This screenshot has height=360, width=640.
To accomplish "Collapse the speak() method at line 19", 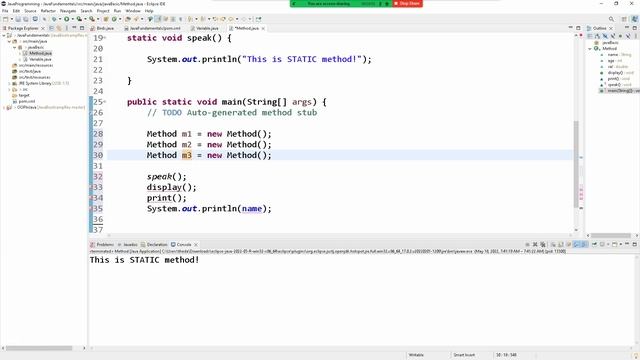I will pos(105,38).
